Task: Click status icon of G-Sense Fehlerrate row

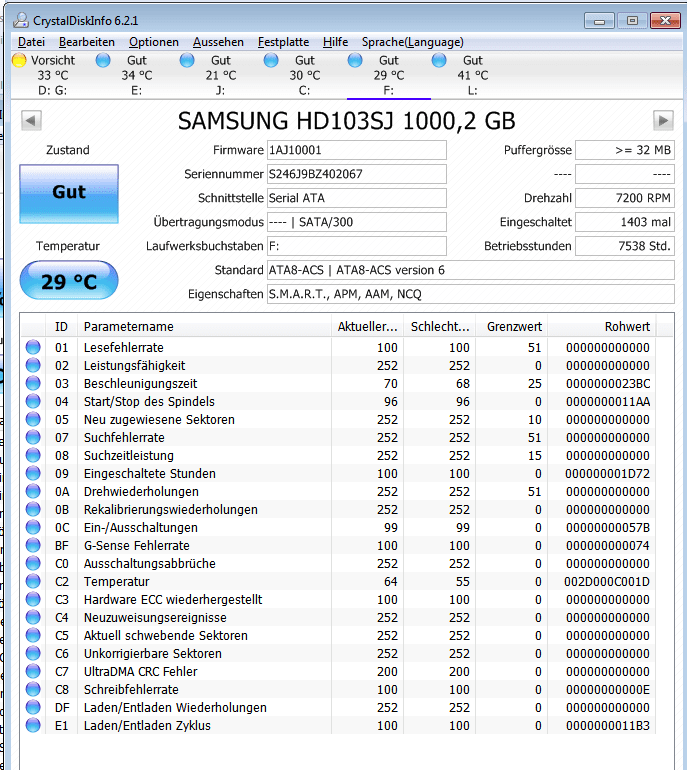Action: click(33, 546)
